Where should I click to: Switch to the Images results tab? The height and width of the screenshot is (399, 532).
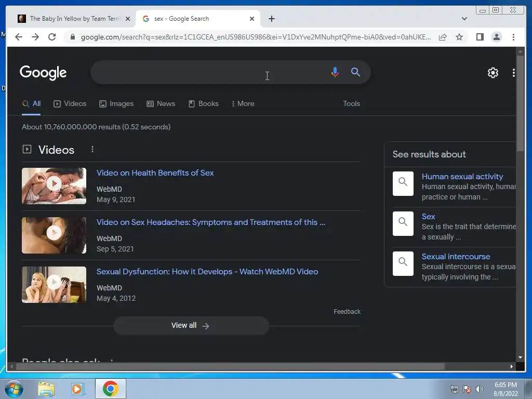pyautogui.click(x=116, y=103)
